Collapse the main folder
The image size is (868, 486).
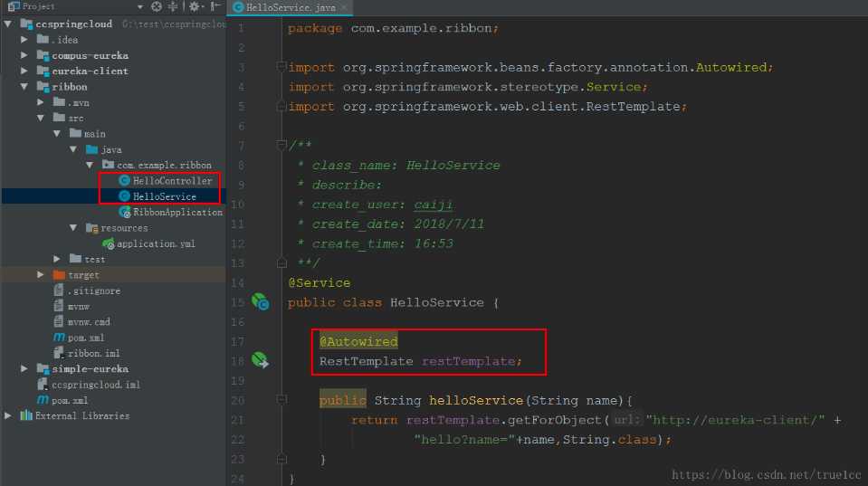tap(56, 133)
